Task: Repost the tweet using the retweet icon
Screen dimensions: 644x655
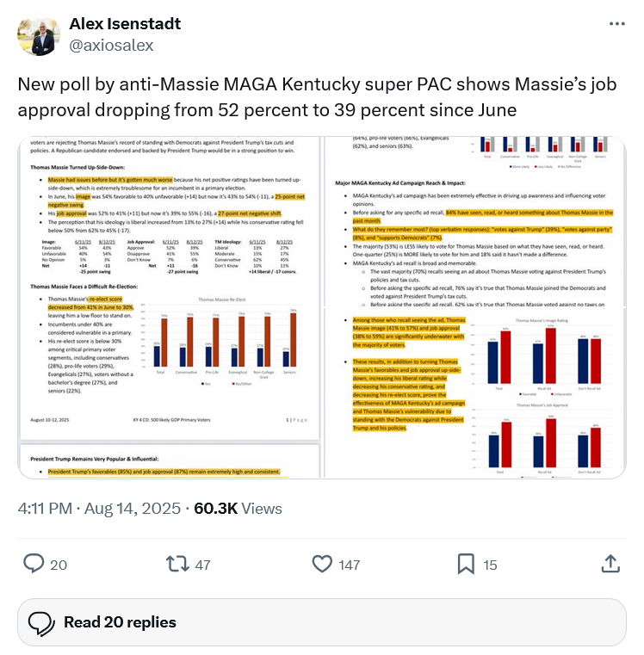Action: point(176,564)
